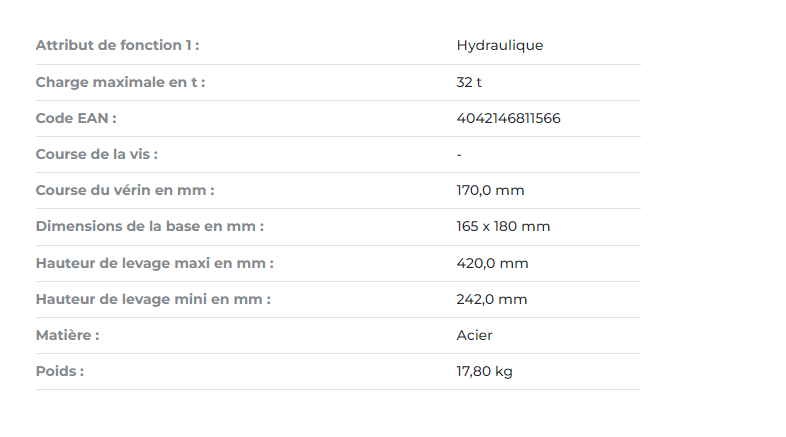The image size is (786, 437).
Task: Select the '242,0 mm' minimum height value
Action: point(491,300)
